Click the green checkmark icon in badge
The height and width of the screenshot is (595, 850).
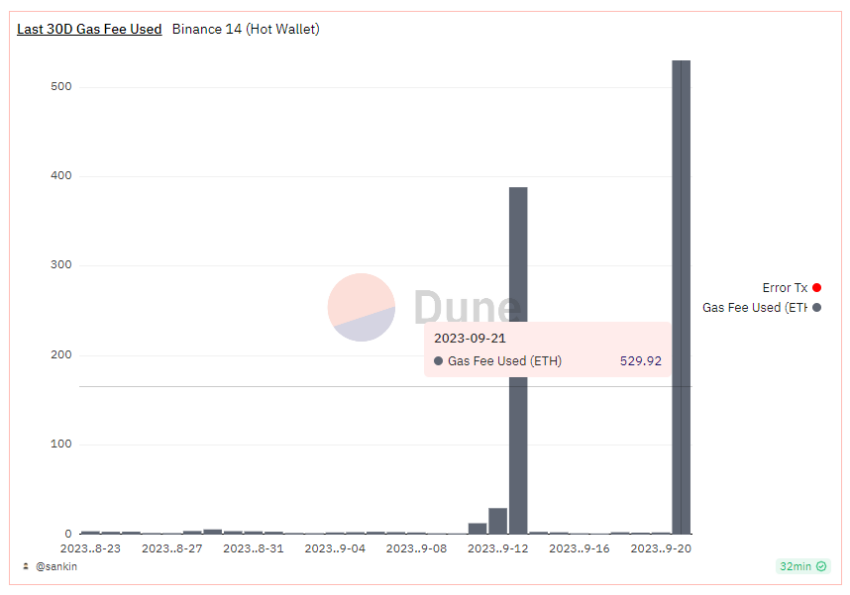pos(821,566)
